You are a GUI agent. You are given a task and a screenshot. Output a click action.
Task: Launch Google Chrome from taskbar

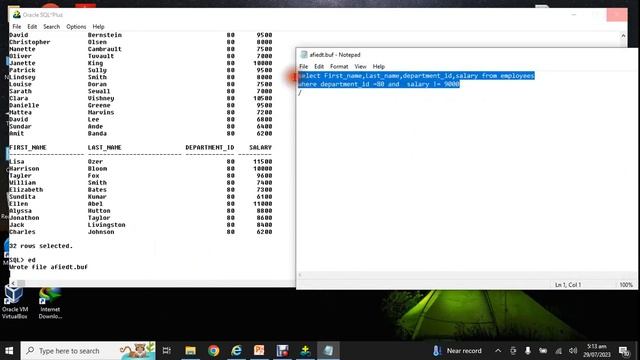click(x=213, y=351)
